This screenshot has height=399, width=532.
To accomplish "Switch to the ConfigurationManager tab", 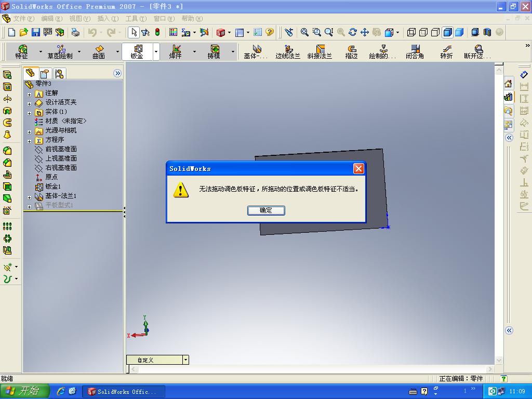I will [x=59, y=73].
